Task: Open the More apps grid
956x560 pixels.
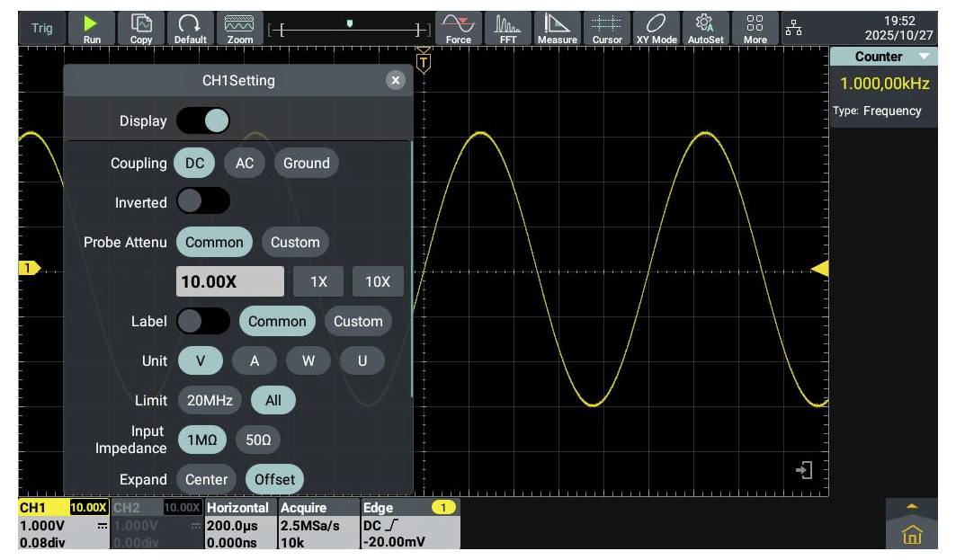Action: coord(755,28)
